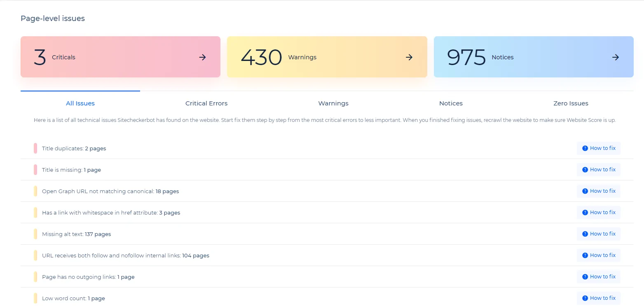Click the arrow icon on Criticals card
This screenshot has height=306, width=644.
[x=202, y=57]
